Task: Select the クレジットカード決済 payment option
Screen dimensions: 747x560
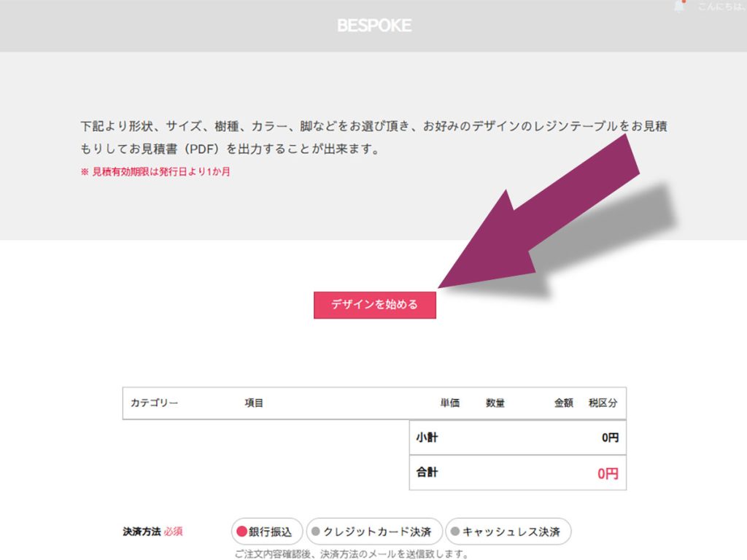Action: (x=373, y=532)
